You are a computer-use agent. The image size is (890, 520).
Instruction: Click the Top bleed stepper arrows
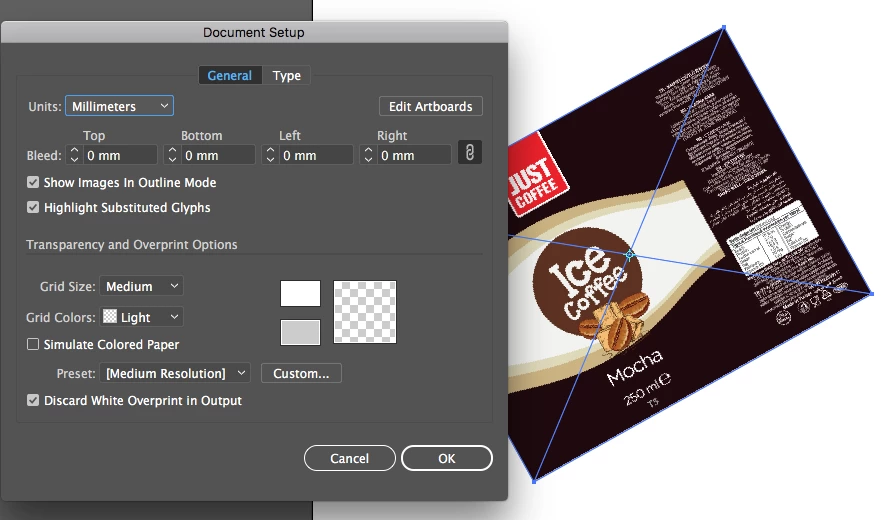pyautogui.click(x=74, y=155)
